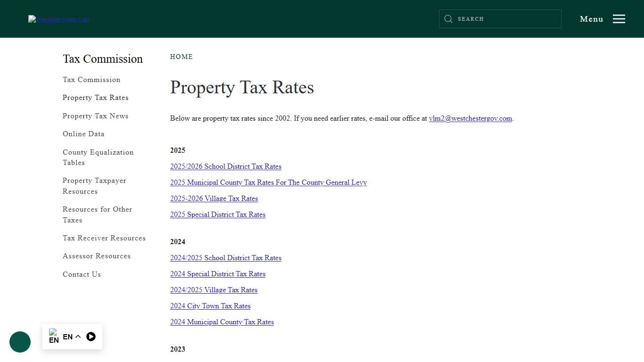This screenshot has height=362, width=644.
Task: Open County Equalization Tables from sidebar
Action: tap(98, 157)
